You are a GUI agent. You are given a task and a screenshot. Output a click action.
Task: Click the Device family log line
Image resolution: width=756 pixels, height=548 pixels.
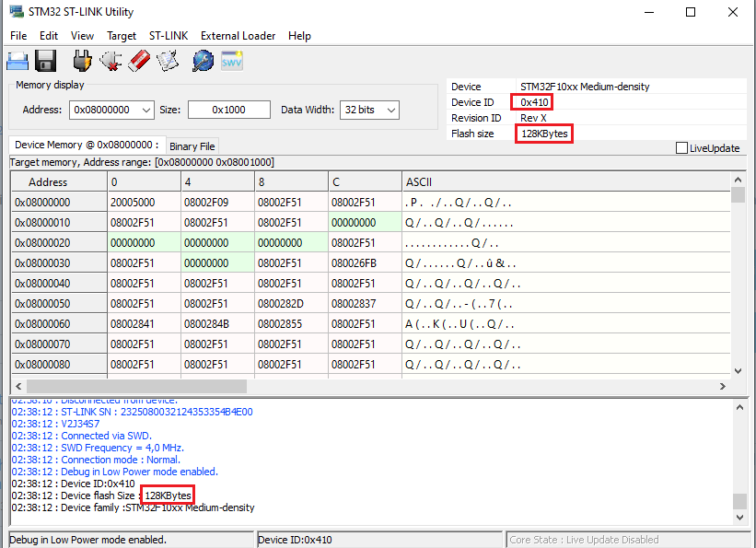pos(134,507)
